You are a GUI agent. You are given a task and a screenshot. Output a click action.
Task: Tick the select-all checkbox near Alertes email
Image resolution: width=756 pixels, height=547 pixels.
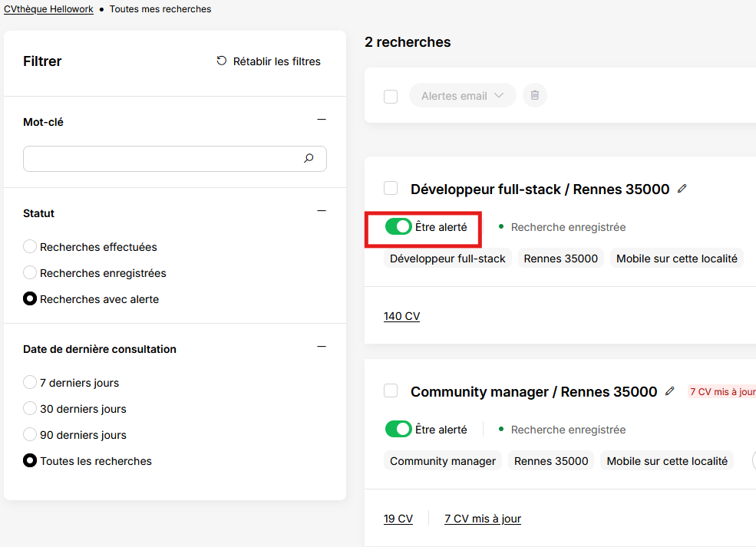click(x=391, y=97)
